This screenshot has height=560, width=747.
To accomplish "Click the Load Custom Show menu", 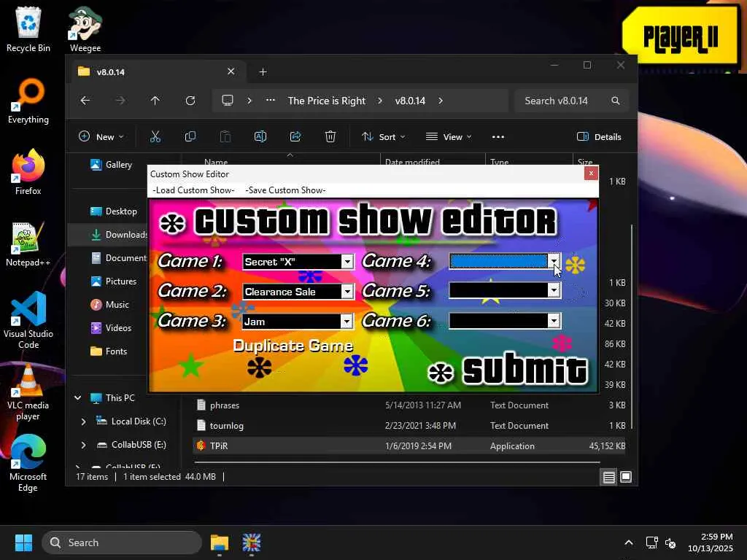I will pyautogui.click(x=193, y=190).
